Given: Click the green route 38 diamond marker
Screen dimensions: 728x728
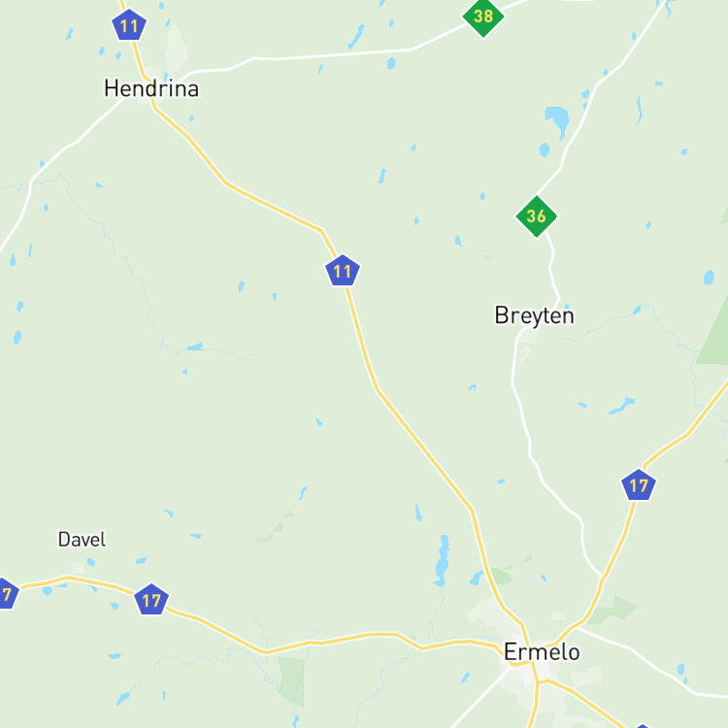Looking at the screenshot, I should pyautogui.click(x=483, y=17).
